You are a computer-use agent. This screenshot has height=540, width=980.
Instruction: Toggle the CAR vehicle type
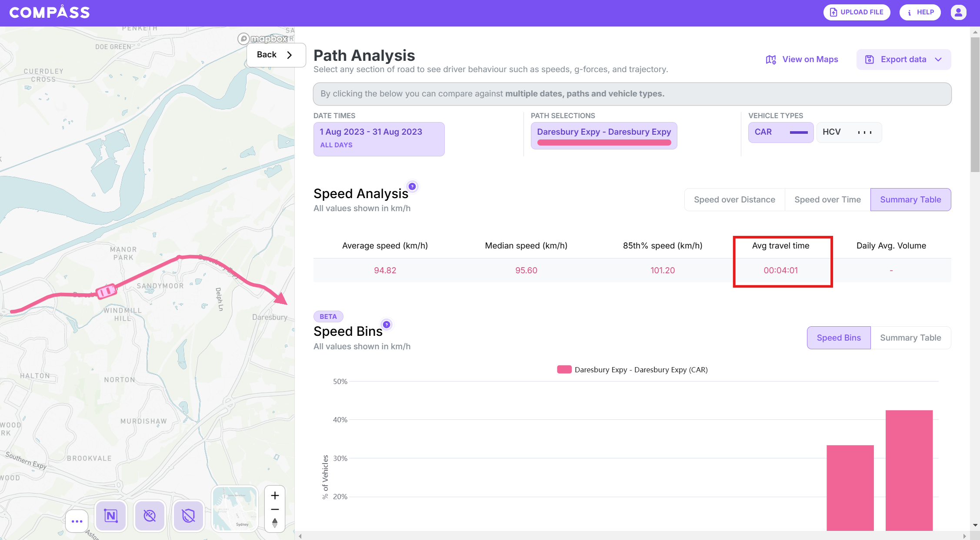click(781, 132)
